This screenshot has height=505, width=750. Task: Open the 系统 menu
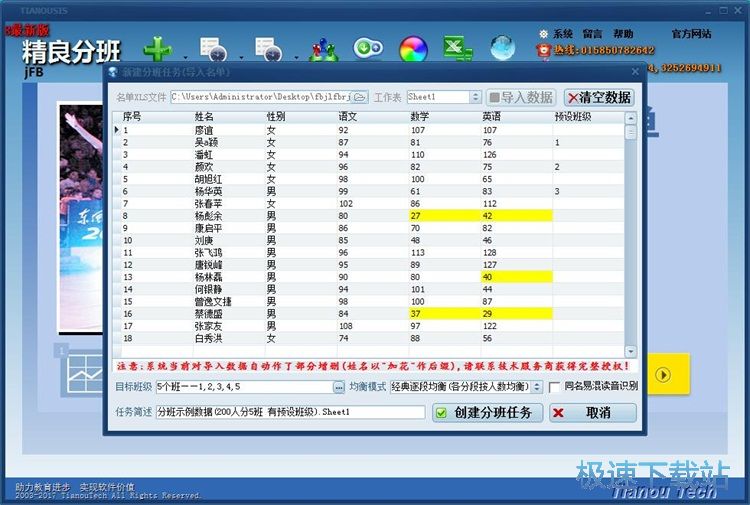click(563, 33)
